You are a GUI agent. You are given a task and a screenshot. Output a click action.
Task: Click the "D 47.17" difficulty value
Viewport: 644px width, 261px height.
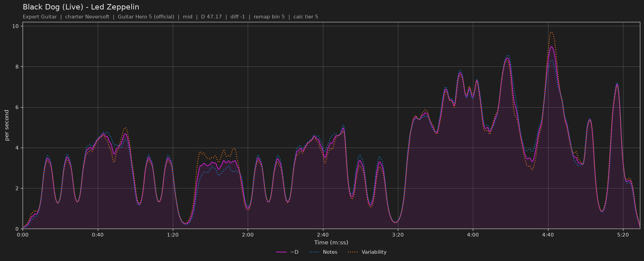(211, 17)
